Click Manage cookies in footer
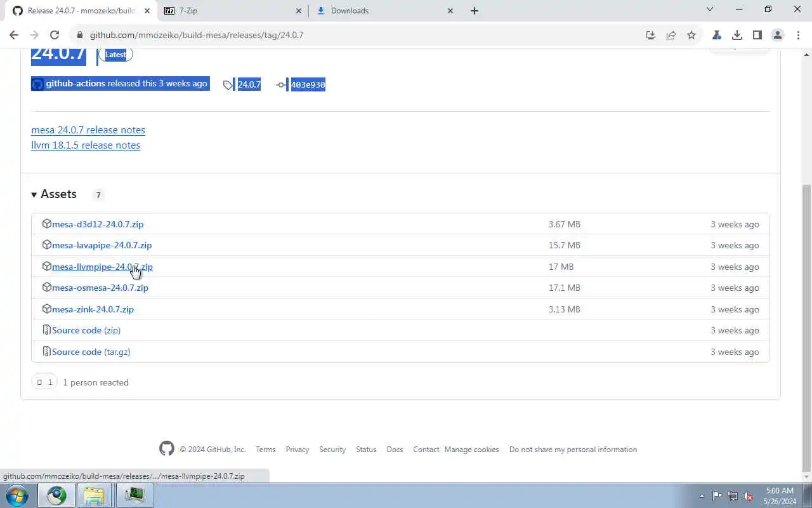 [471, 450]
